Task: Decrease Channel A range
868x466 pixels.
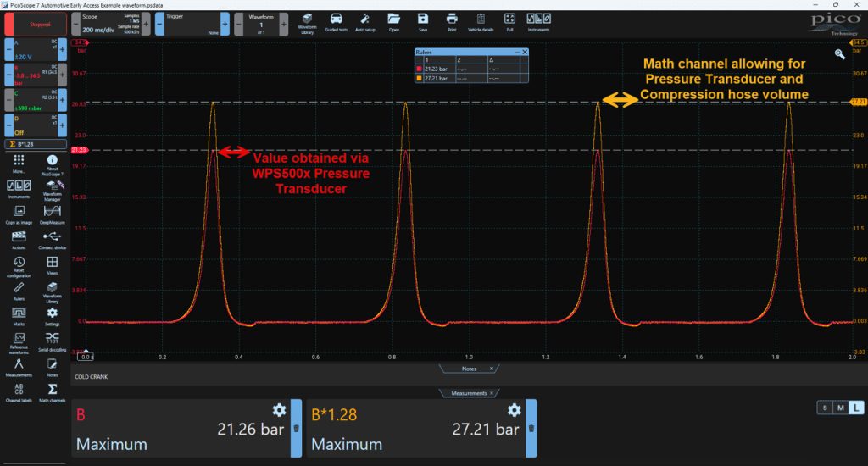Action: click(8, 50)
